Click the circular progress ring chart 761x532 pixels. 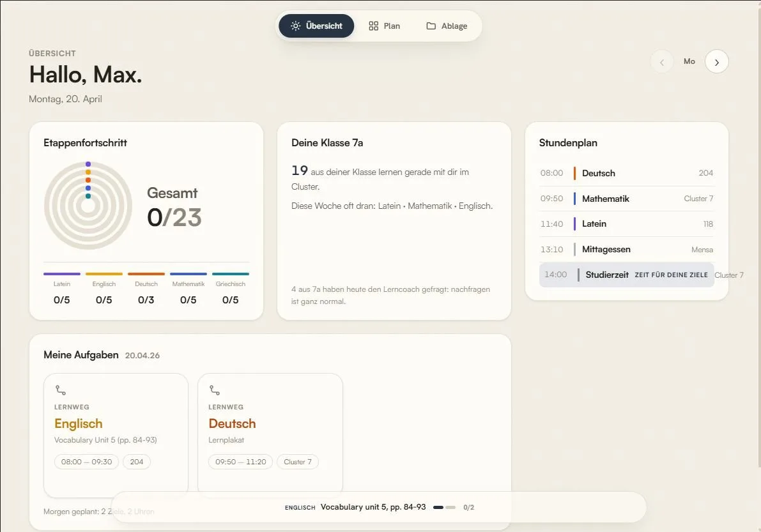coord(88,206)
